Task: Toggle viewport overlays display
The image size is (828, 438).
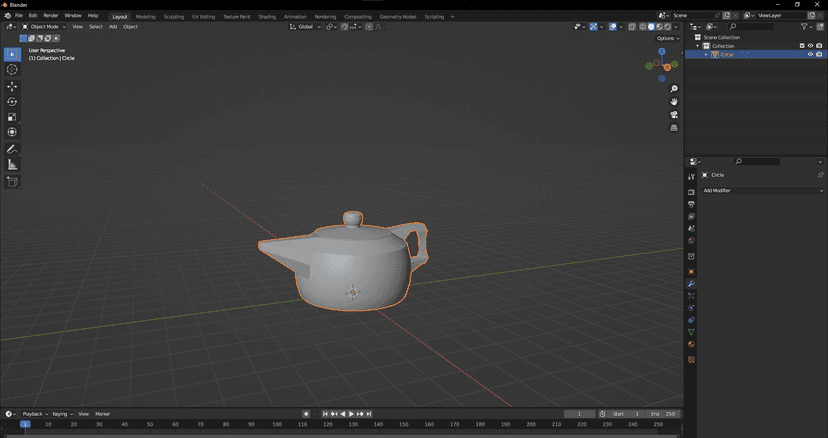Action: pyautogui.click(x=613, y=27)
